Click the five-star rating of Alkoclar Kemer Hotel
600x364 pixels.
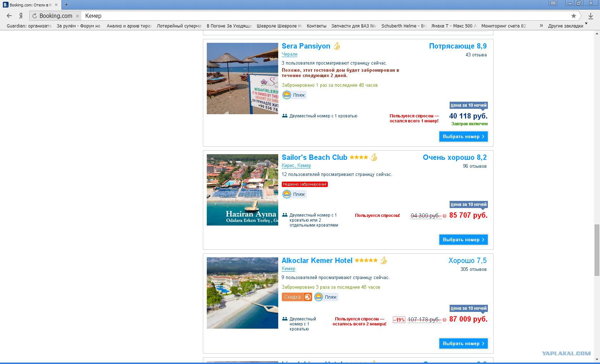click(366, 260)
